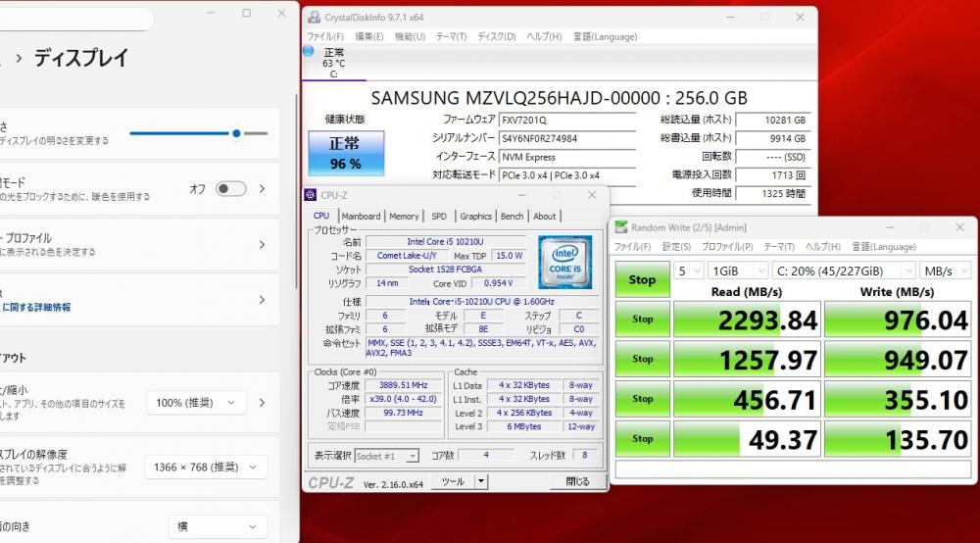Switch to the About tab in CPU-Z
Image resolution: width=980 pixels, height=543 pixels.
544,217
